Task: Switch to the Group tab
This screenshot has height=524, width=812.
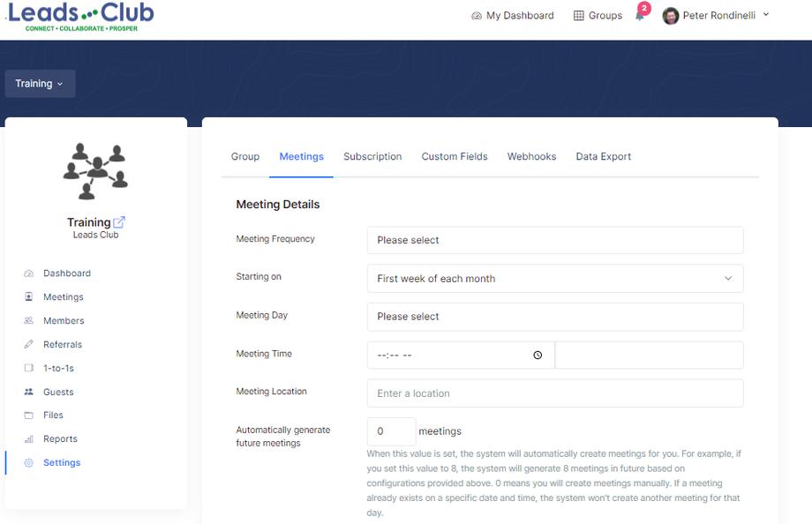Action: [x=245, y=156]
